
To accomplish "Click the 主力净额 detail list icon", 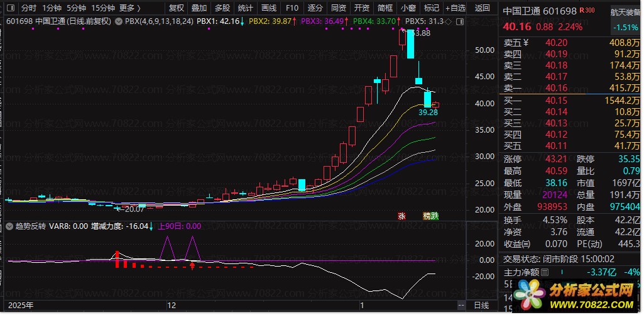I will click(545, 272).
